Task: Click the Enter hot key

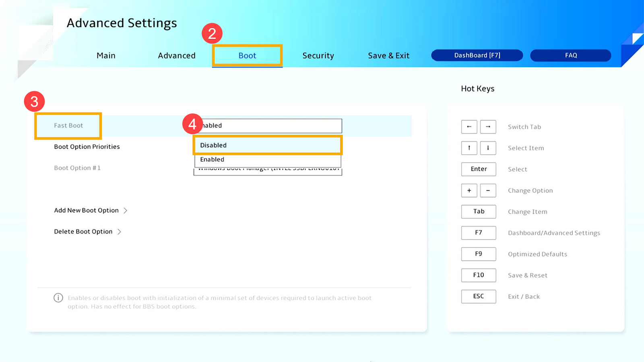Action: [479, 169]
